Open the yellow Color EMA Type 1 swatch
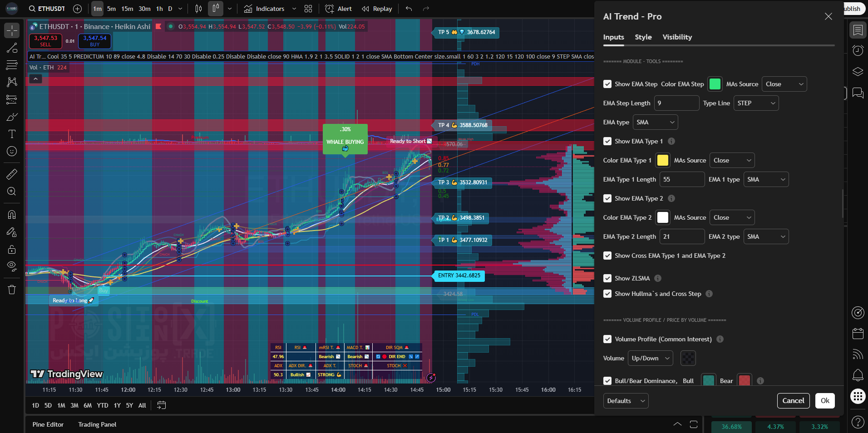868x433 pixels. [x=662, y=160]
